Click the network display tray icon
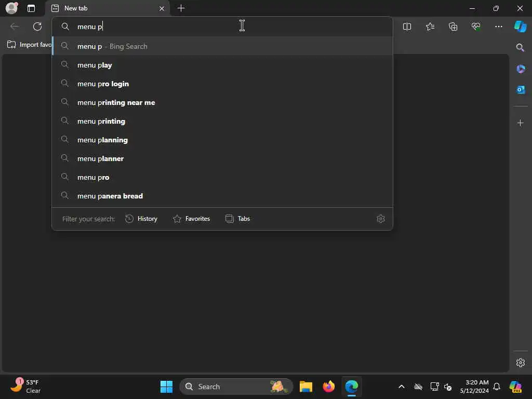532x399 pixels. click(434, 387)
